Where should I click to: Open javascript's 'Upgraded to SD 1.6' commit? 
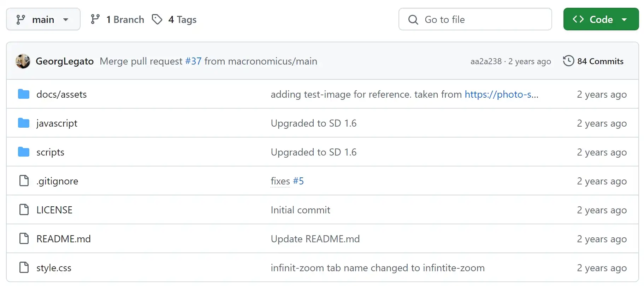point(314,123)
